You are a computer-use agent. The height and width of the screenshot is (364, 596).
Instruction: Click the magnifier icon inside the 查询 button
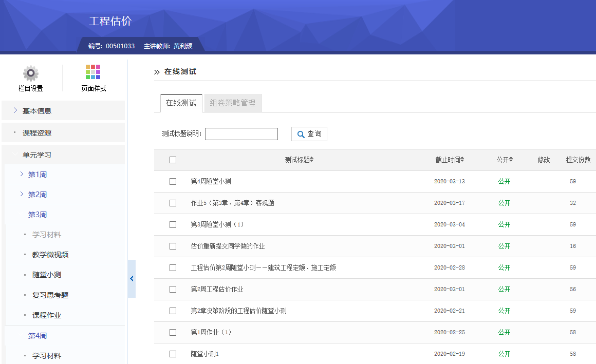coord(301,134)
